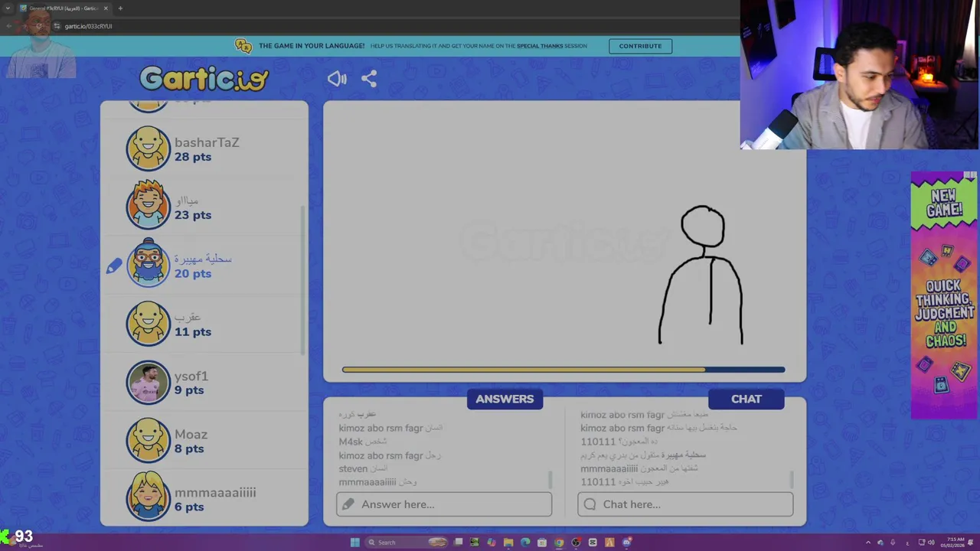980x551 pixels.
Task: Click the chat bubble icon in the chat field
Action: pyautogui.click(x=590, y=504)
